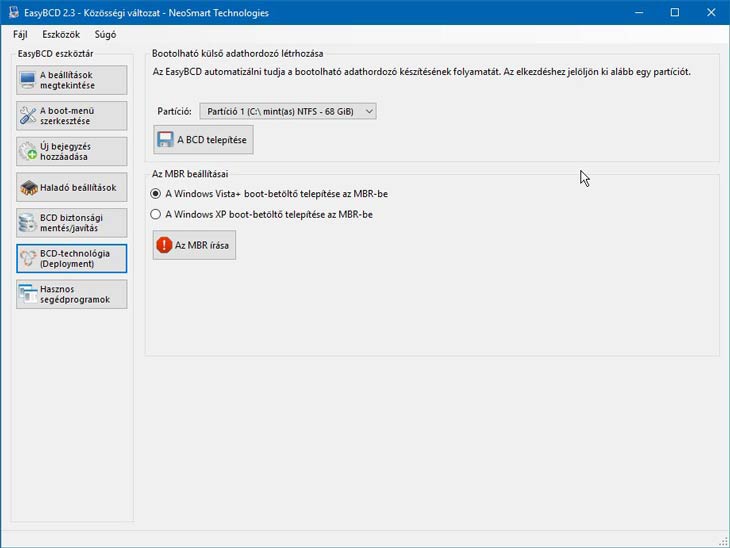
Task: Select Windows Vista+ boot-betöltő radio option
Action: (155, 194)
